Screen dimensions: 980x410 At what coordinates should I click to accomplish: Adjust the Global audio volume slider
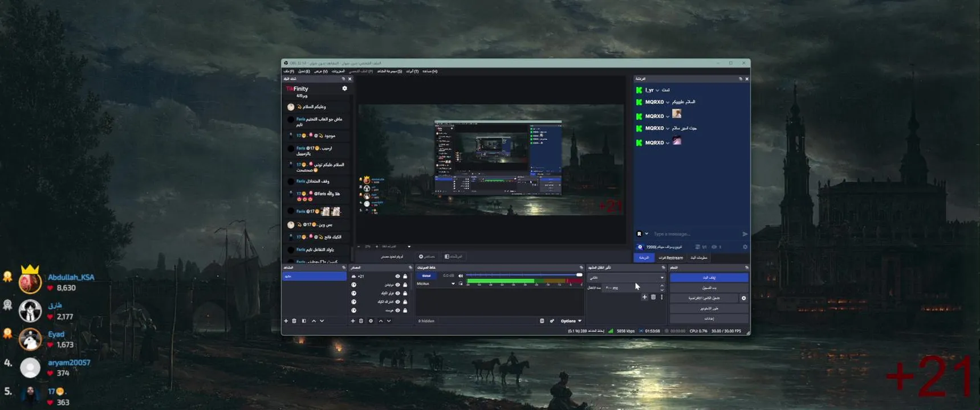tap(524, 275)
